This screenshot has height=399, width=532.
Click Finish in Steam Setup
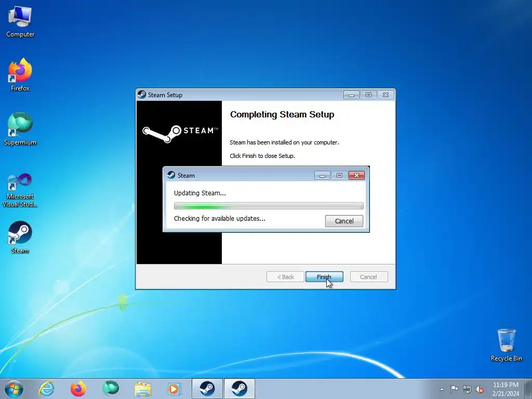pyautogui.click(x=324, y=277)
